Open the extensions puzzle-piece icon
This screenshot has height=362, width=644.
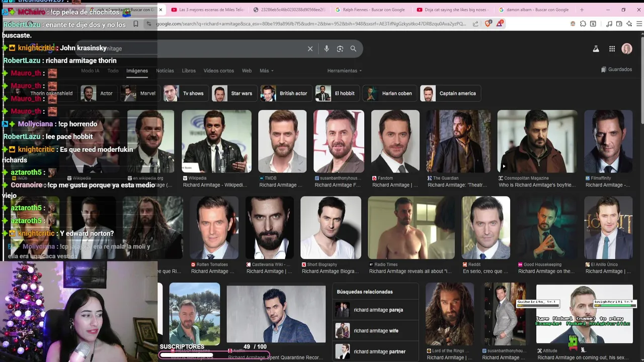click(x=583, y=24)
